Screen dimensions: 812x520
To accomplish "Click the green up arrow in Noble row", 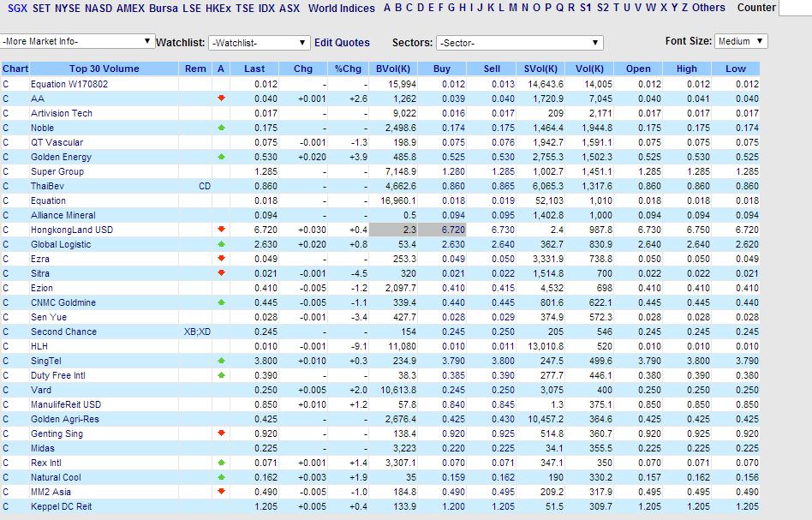I will coord(221,128).
